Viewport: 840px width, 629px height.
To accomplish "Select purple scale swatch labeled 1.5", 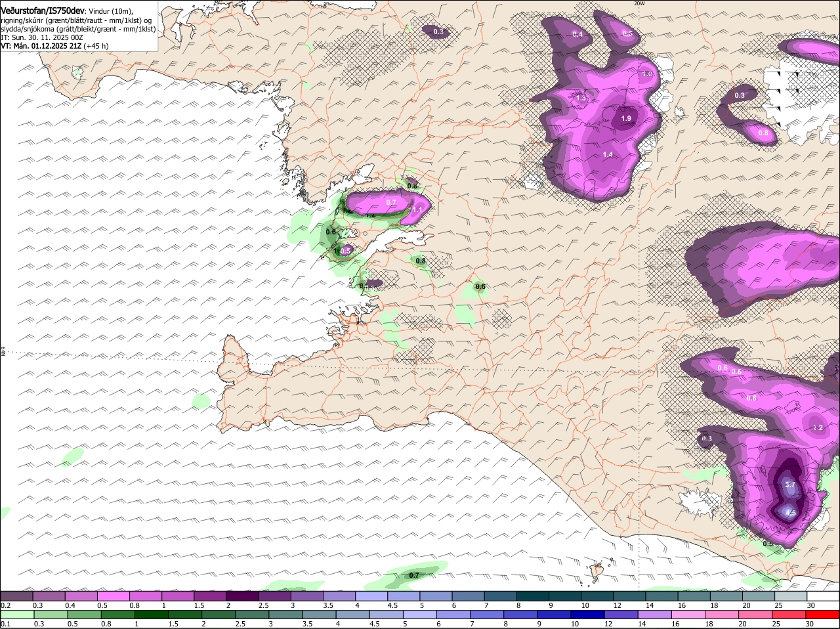I will tap(210, 596).
